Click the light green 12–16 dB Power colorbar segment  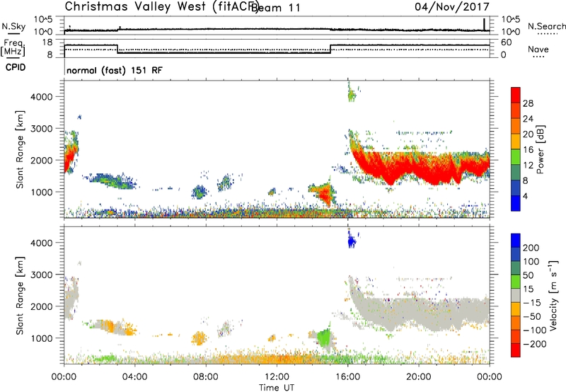[x=516, y=156]
